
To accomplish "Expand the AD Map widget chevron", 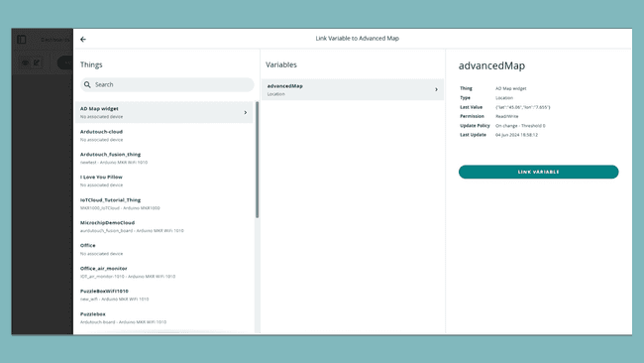I will [x=246, y=112].
